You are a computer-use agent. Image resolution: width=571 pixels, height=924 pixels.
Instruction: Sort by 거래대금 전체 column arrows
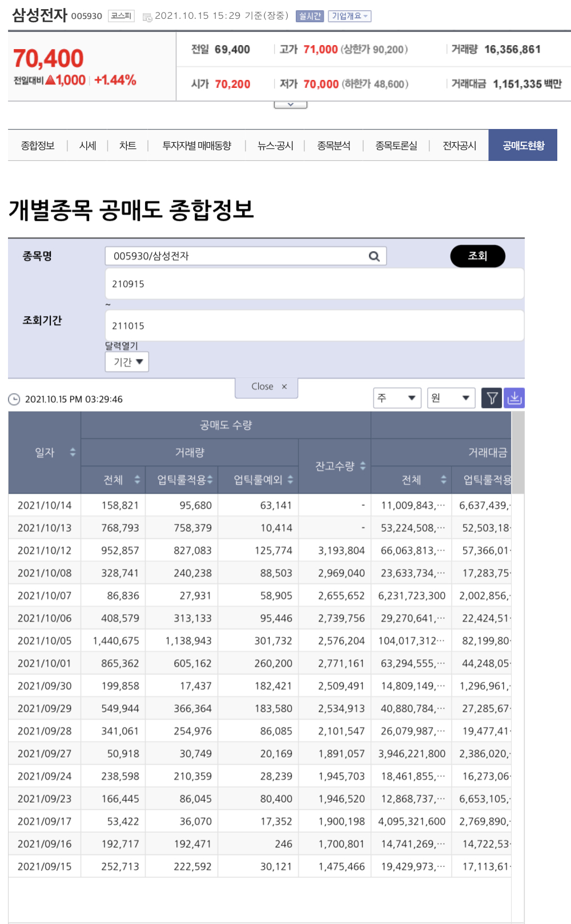(444, 479)
